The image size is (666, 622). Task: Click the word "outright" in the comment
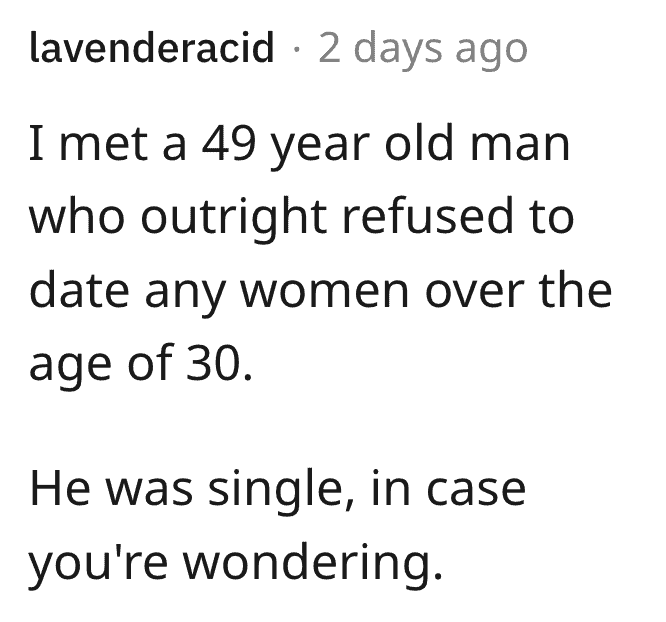click(234, 219)
